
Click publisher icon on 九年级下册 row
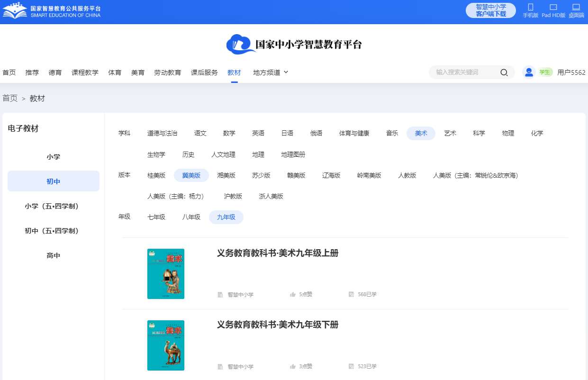coord(220,367)
